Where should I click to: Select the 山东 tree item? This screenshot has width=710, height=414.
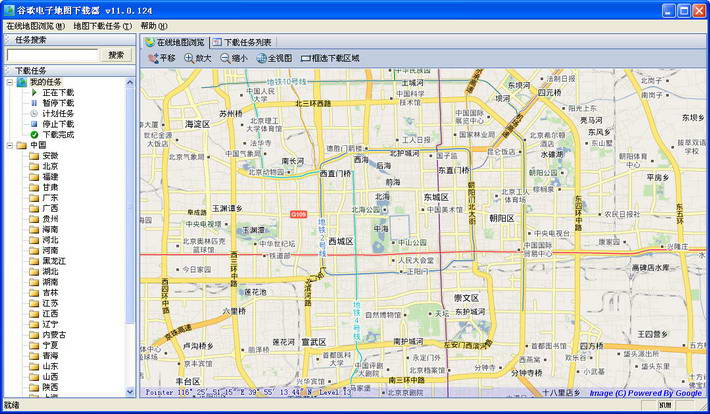pos(50,366)
